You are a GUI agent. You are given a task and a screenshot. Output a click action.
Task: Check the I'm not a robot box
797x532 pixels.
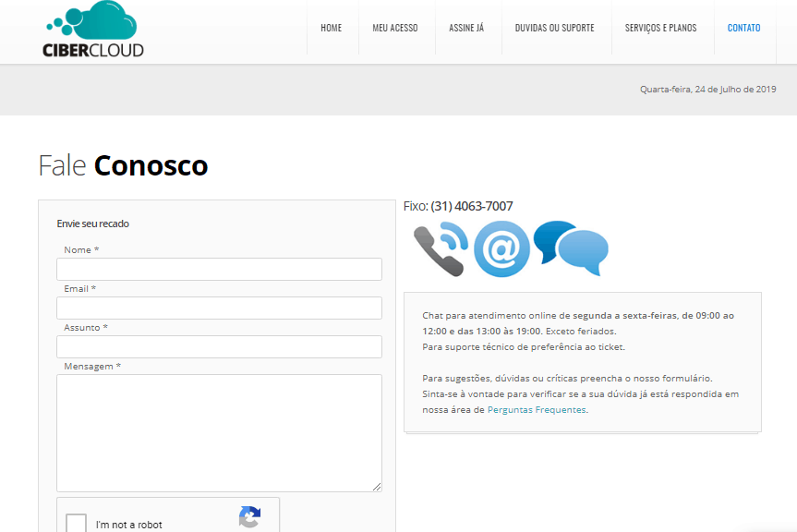(x=77, y=524)
